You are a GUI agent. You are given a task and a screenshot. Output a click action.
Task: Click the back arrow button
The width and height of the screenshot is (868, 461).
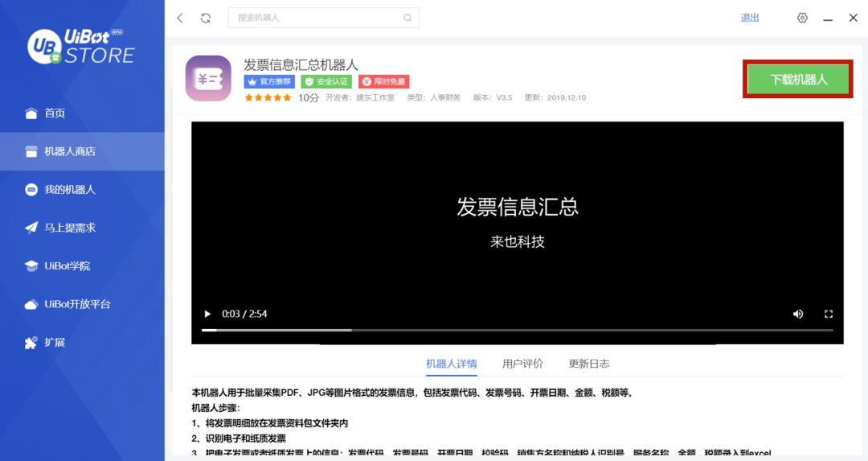[180, 18]
